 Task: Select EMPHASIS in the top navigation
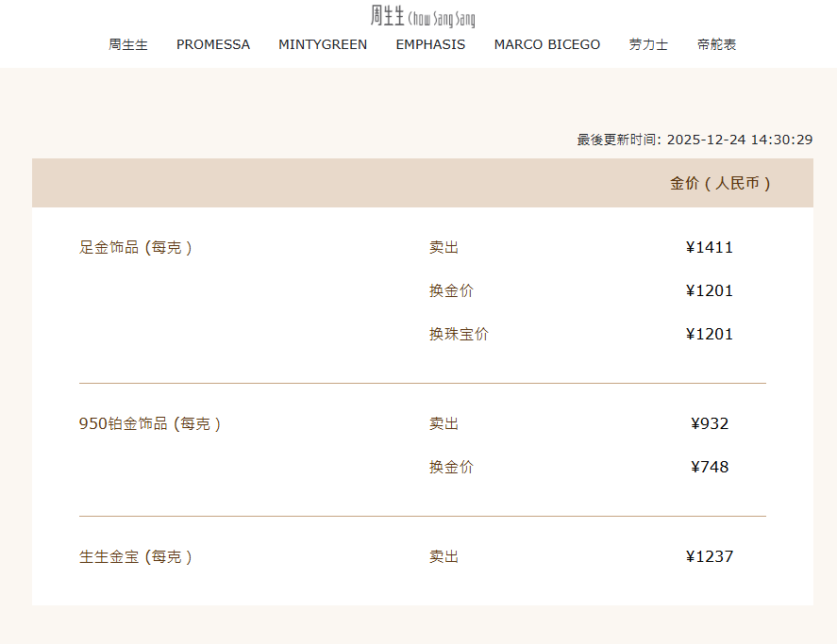pos(430,44)
